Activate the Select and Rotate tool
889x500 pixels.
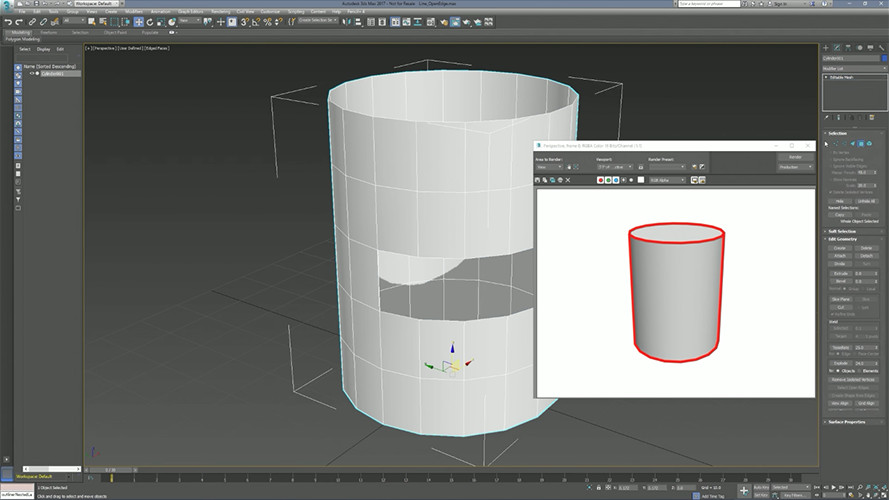pyautogui.click(x=150, y=22)
